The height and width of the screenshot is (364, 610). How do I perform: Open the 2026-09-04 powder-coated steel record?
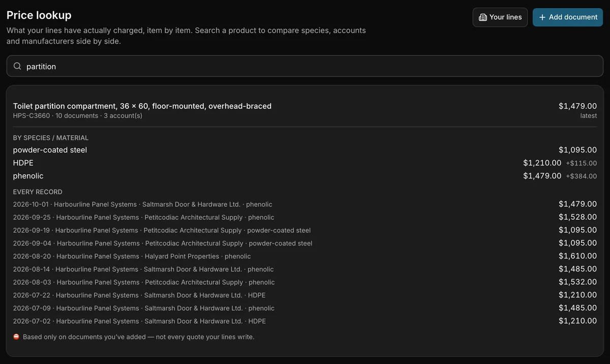pyautogui.click(x=305, y=243)
